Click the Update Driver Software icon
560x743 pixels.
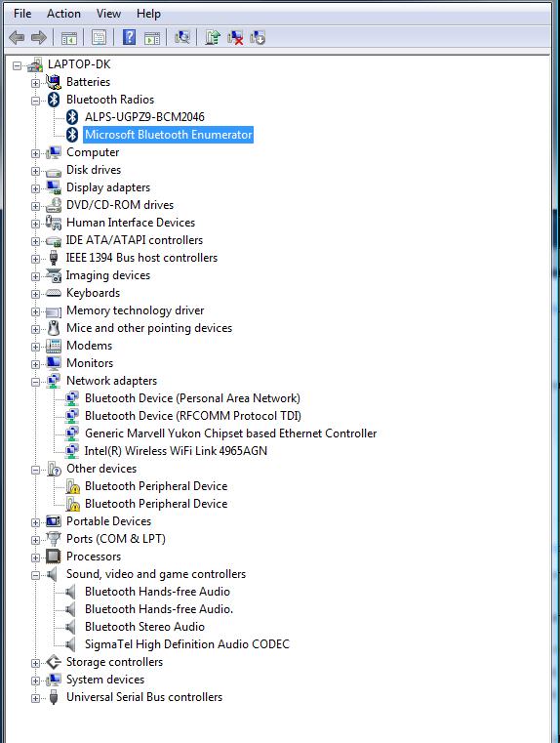tap(213, 37)
